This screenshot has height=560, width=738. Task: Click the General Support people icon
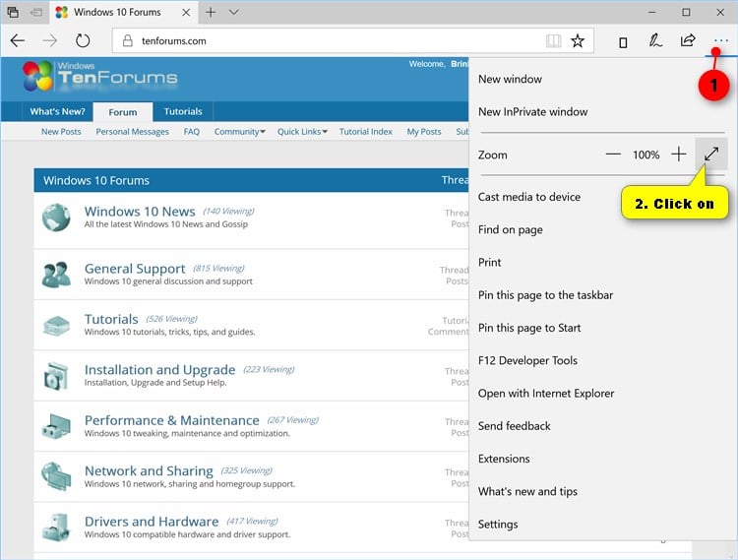(56, 275)
